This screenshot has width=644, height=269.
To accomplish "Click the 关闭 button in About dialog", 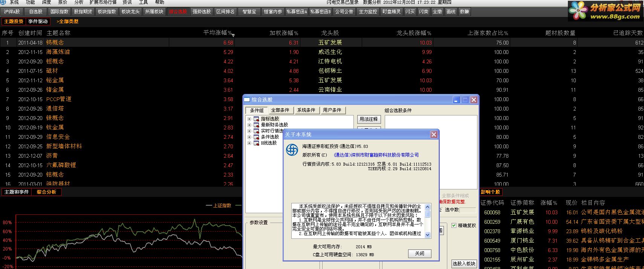I will coord(419,254).
